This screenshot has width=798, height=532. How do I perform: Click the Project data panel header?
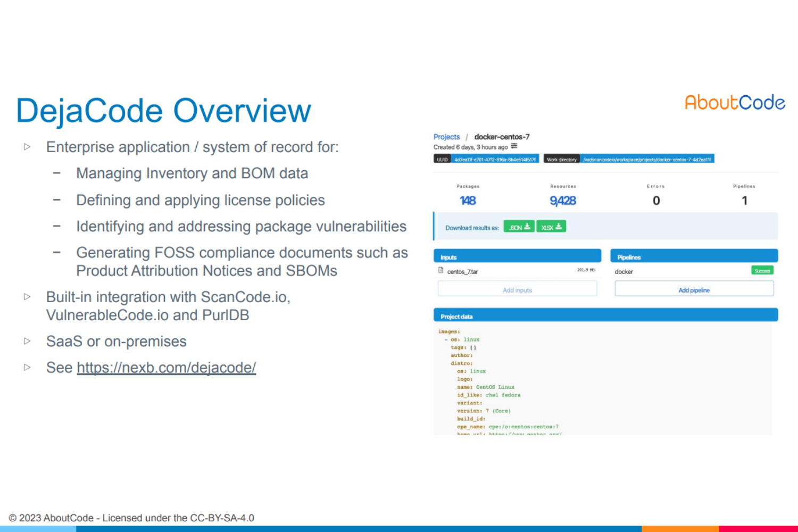(x=605, y=315)
